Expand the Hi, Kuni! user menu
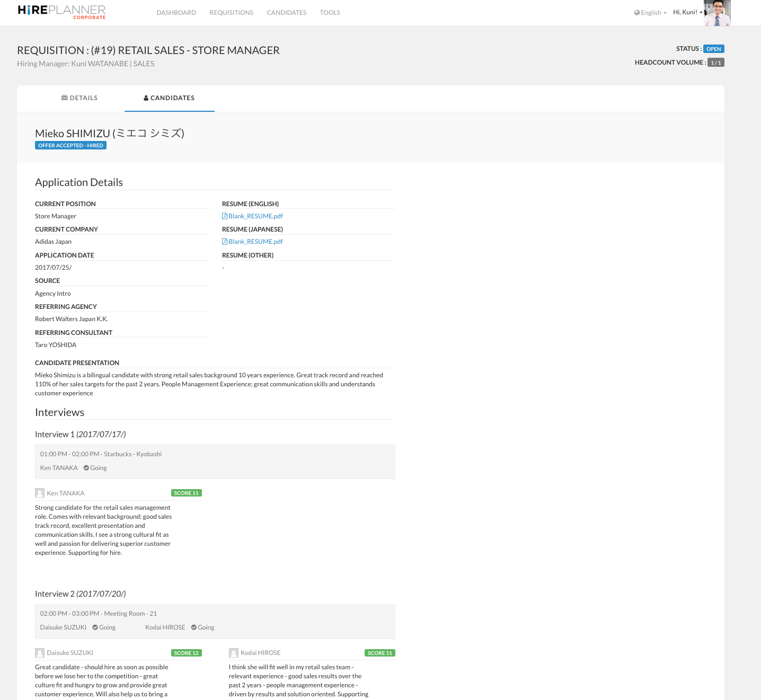This screenshot has height=700, width=761. (x=687, y=12)
